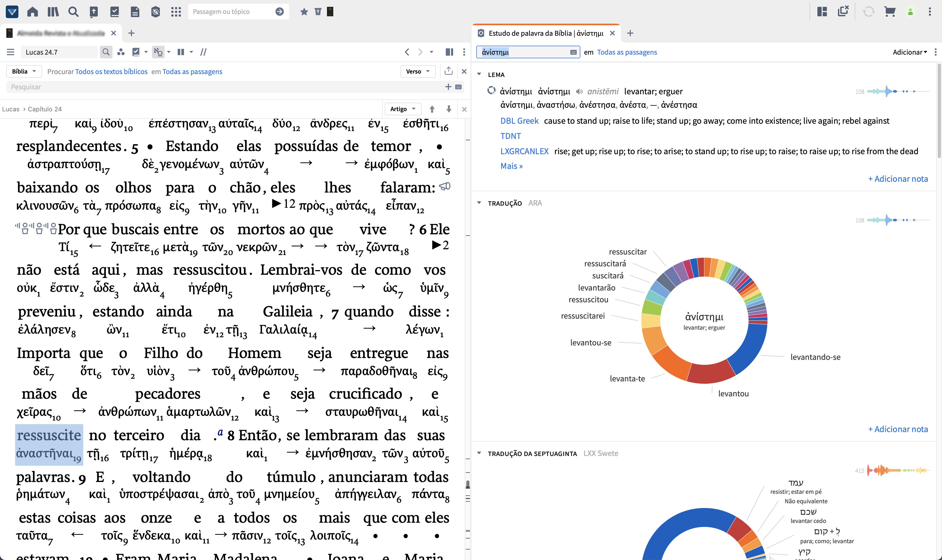Click the highlighted word ressuscite
This screenshot has height=560, width=942.
click(49, 435)
